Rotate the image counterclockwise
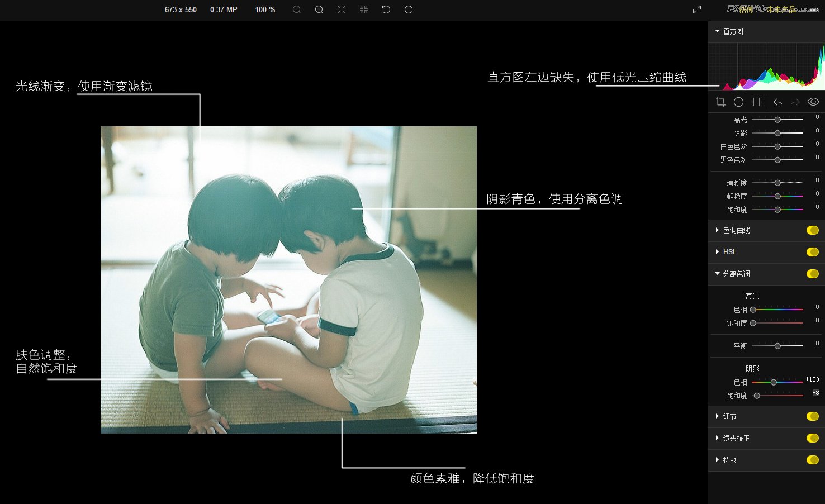The width and height of the screenshot is (825, 504). tap(386, 9)
